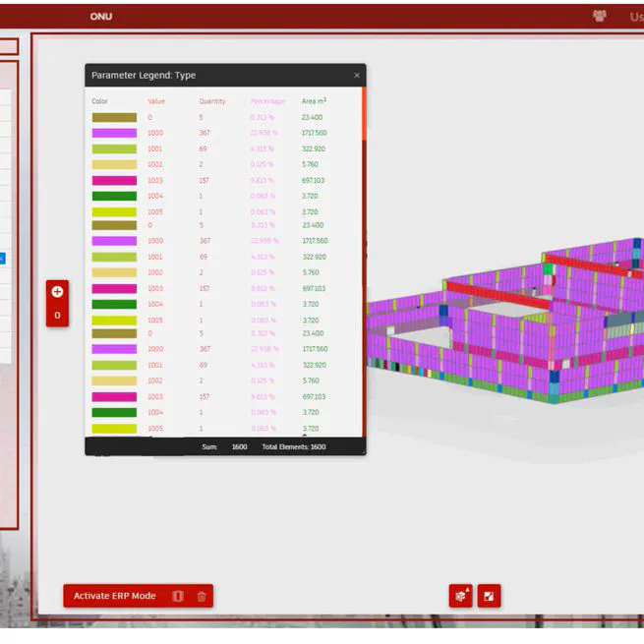Select the bottommost yellow swatch for value 1005
Screen dimensions: 644x644
pos(114,429)
